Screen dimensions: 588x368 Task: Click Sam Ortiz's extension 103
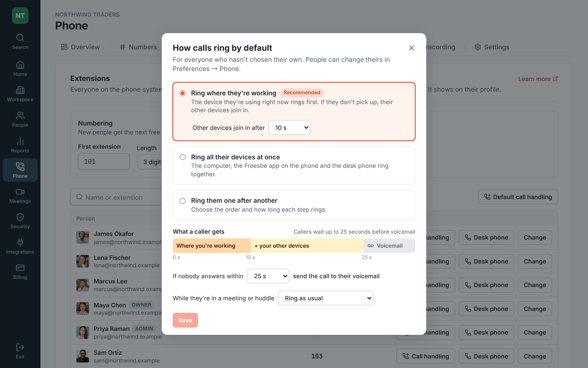pos(317,356)
